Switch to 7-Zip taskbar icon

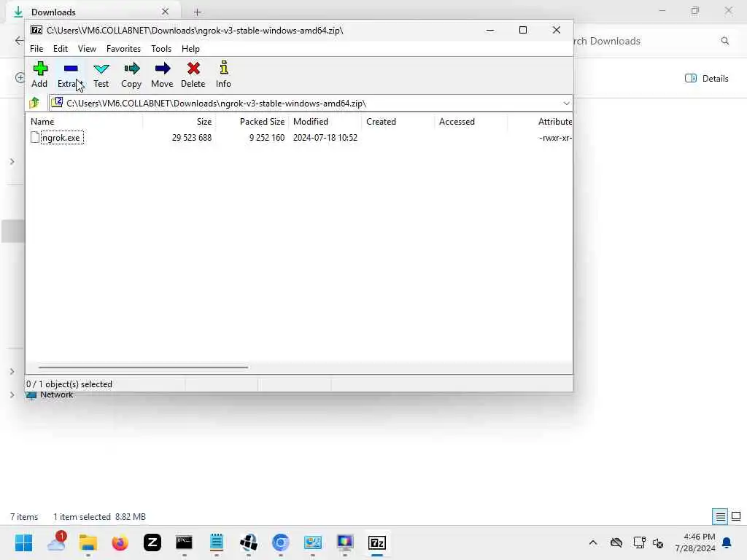coord(377,542)
